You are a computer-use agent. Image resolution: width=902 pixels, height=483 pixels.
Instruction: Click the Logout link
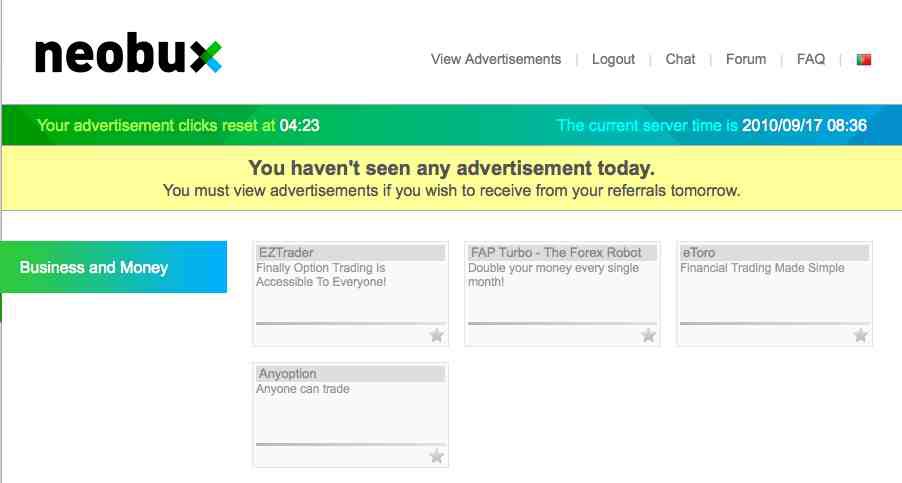pyautogui.click(x=613, y=59)
